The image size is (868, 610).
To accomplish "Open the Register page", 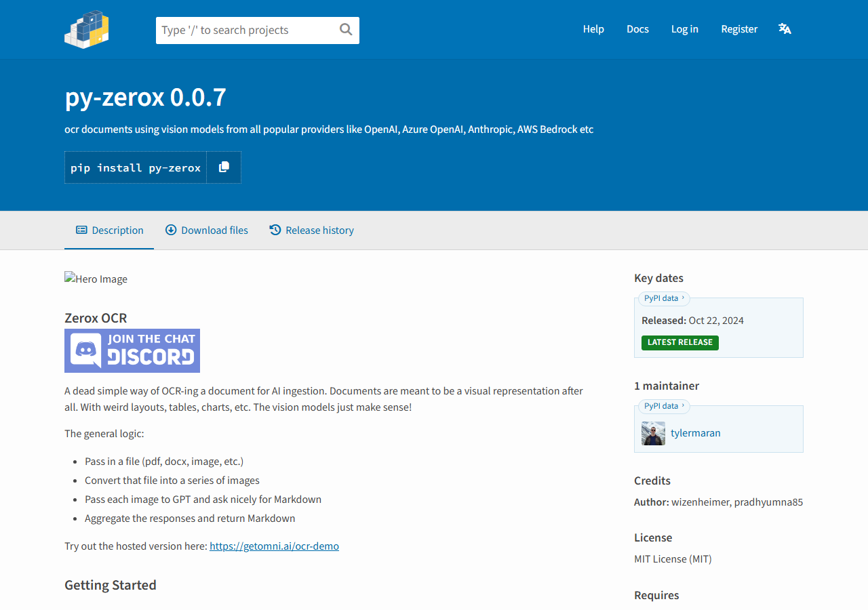I will [739, 29].
